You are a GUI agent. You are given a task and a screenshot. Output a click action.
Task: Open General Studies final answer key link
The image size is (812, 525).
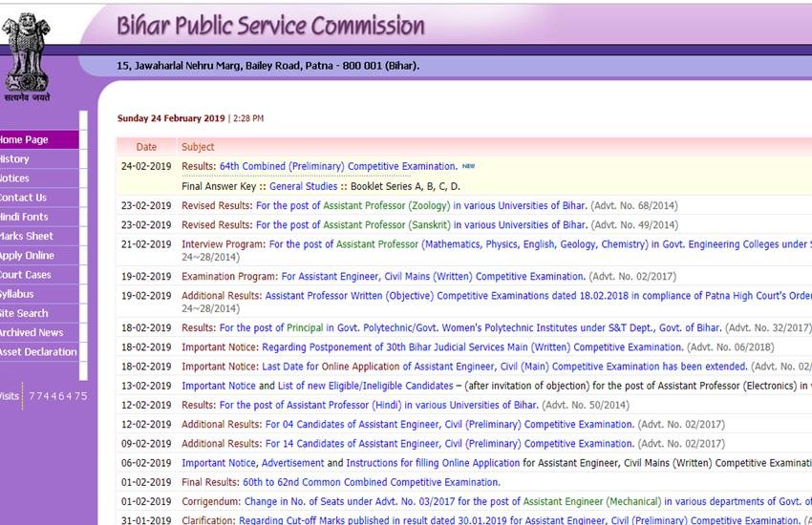pyautogui.click(x=303, y=186)
